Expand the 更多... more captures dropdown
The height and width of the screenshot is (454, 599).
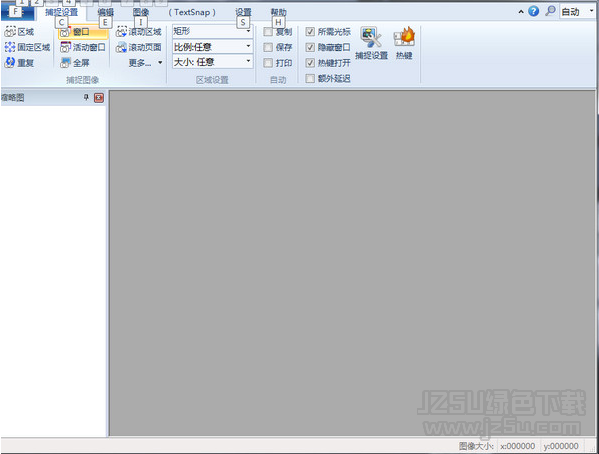145,63
